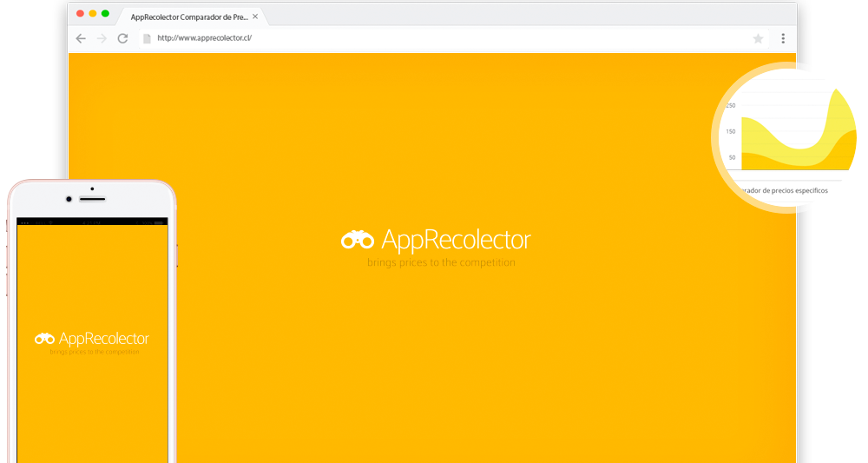Close the AppRecolector browser tab
The image size is (868, 463).
click(x=255, y=17)
